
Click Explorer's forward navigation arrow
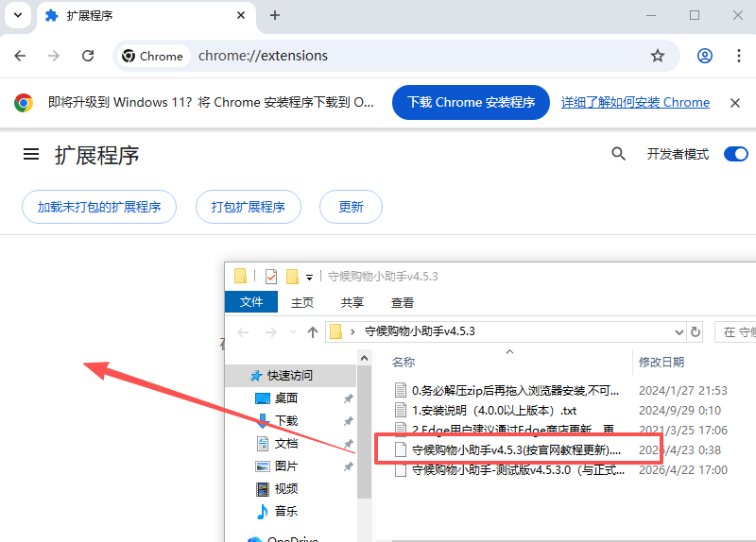tap(271, 332)
